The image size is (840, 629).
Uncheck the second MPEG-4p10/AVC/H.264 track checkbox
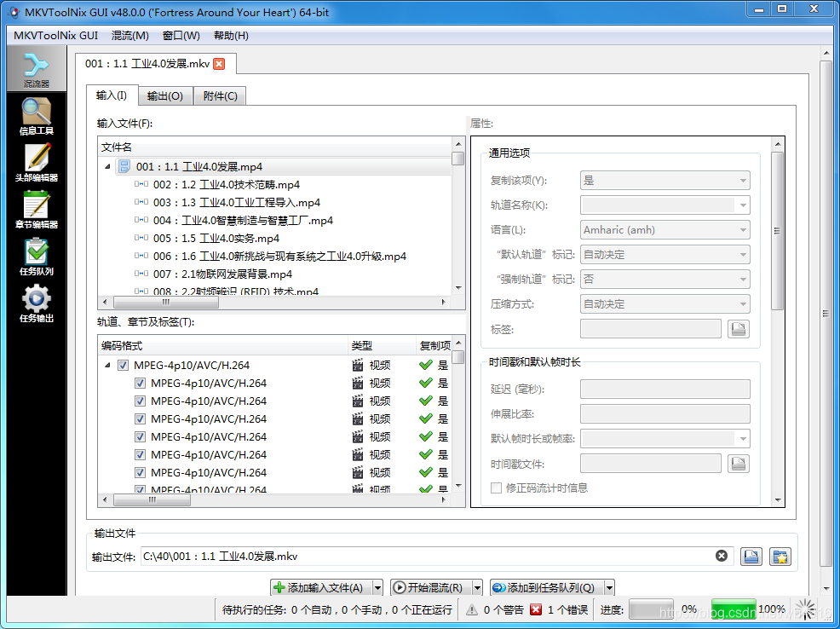(x=140, y=383)
